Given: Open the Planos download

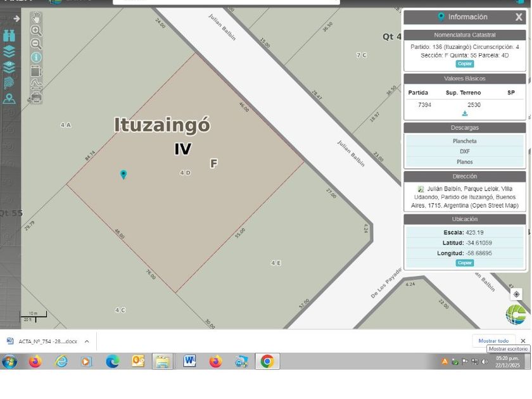Looking at the screenshot, I should [464, 162].
